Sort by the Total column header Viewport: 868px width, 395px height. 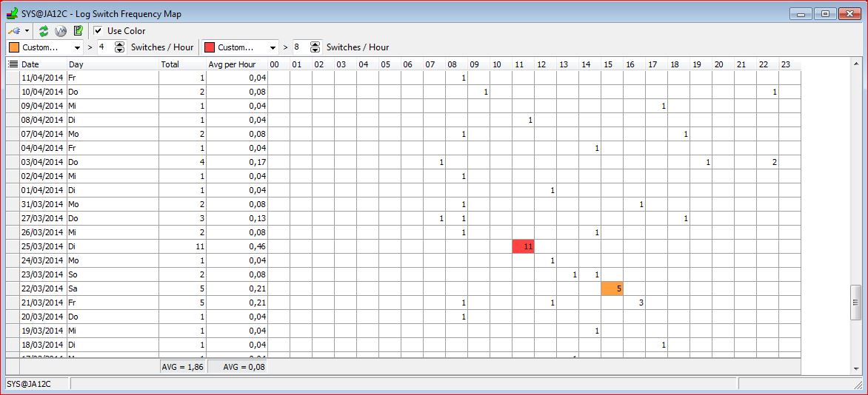tap(183, 64)
